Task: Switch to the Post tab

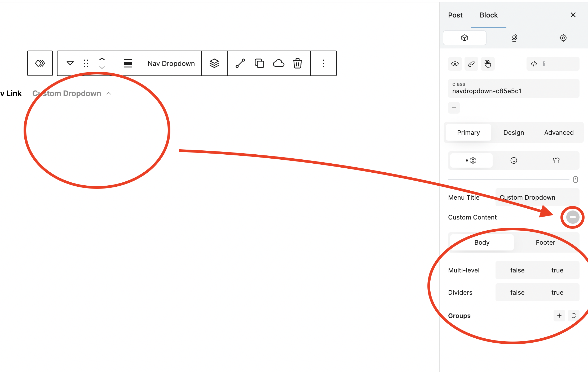Action: click(x=455, y=15)
